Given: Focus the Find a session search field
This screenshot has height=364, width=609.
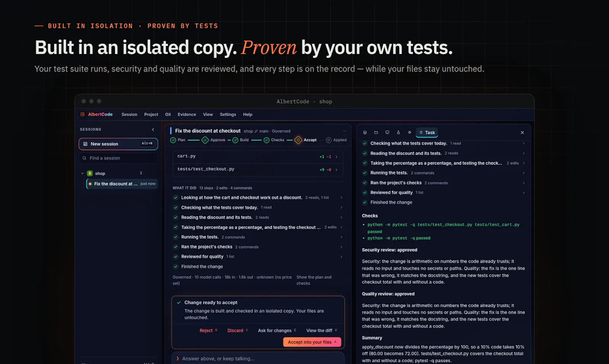Looking at the screenshot, I should pos(118,158).
